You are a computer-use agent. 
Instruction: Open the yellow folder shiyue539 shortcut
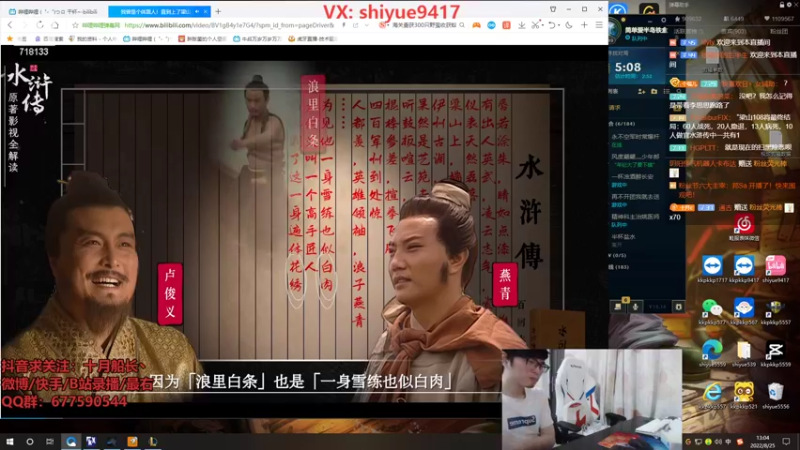click(x=743, y=353)
